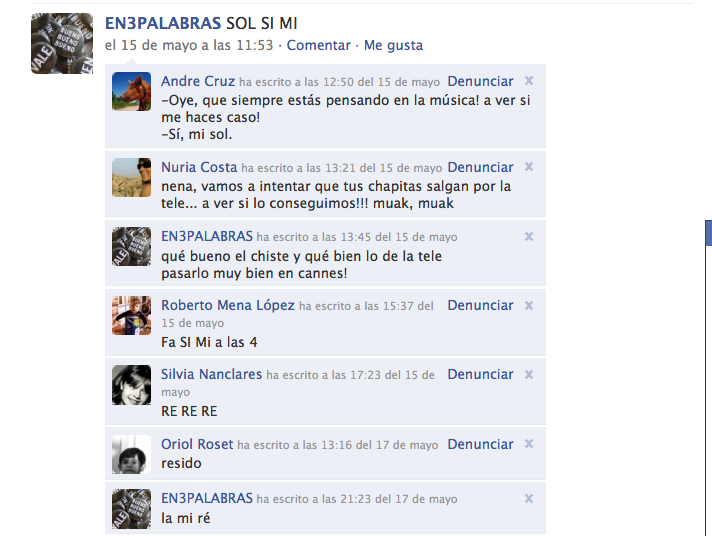
Task: Open Andre Cruz's profile name link
Action: tap(198, 81)
